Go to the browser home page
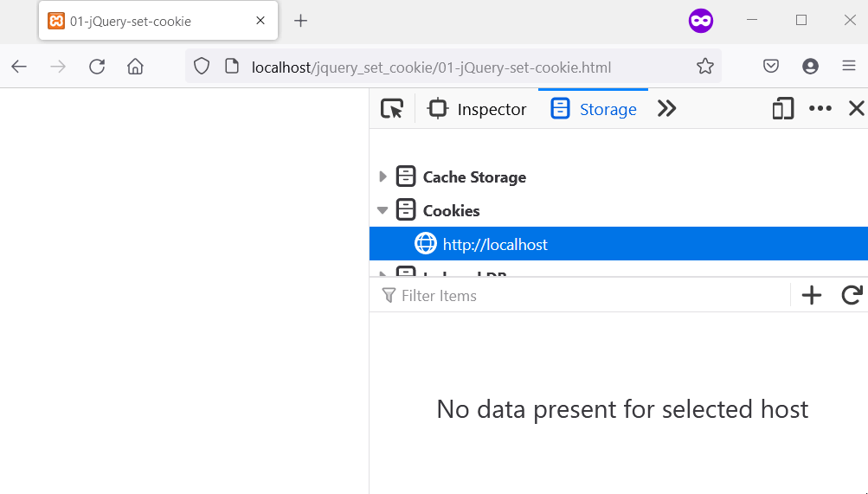 pos(135,67)
